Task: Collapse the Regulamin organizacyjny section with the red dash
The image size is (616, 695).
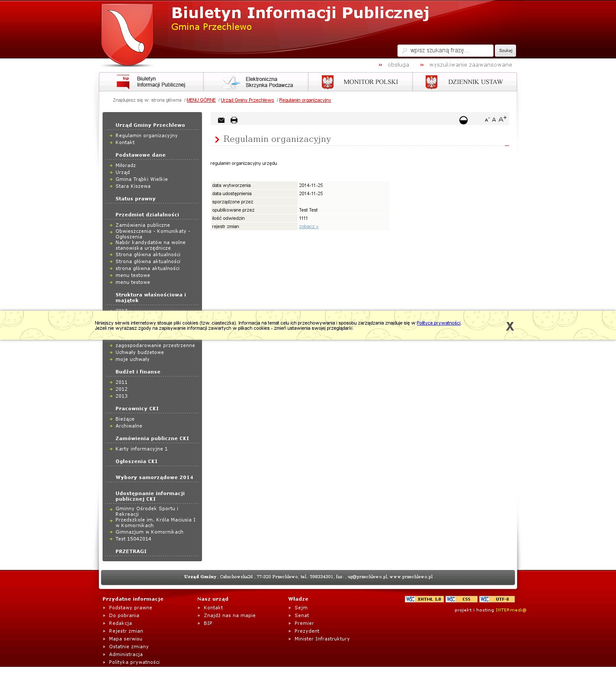Action: [x=507, y=146]
